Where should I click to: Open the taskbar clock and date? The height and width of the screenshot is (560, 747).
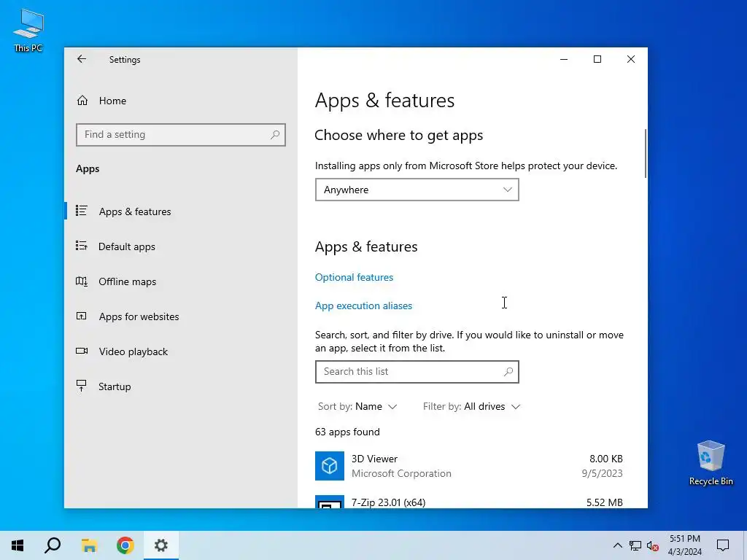[684, 545]
